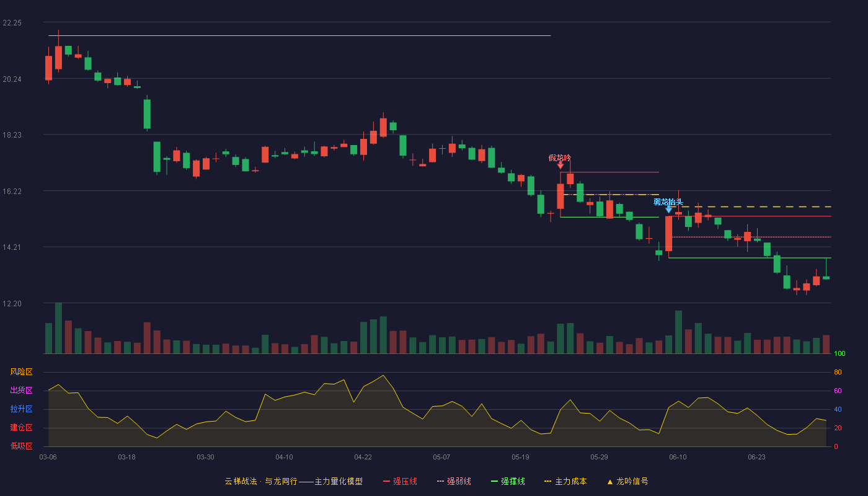Click the 06-10 date label
This screenshot has height=496, width=868.
pyautogui.click(x=678, y=457)
